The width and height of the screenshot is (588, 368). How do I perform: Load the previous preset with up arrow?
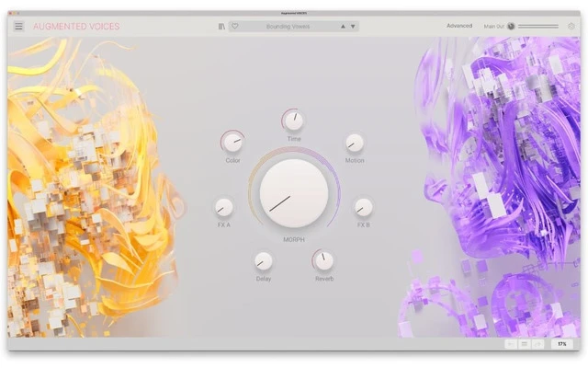[x=343, y=27]
